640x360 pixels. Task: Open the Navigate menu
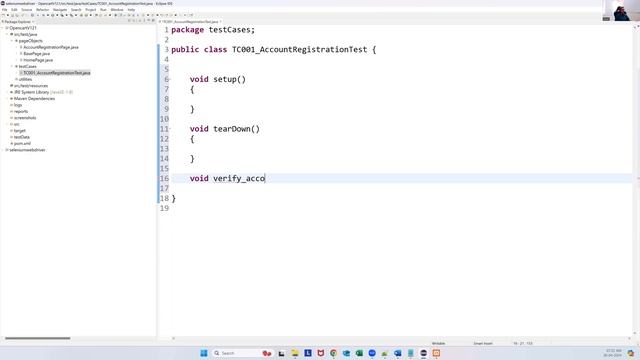60,9
